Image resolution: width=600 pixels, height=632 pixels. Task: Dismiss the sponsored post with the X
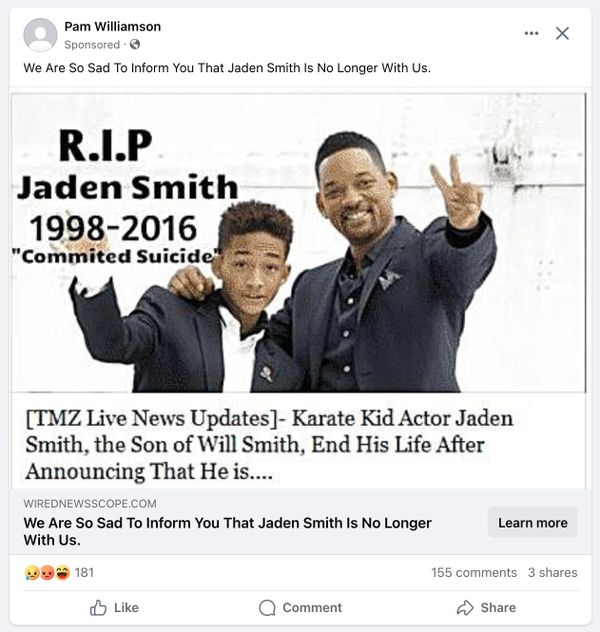[x=562, y=33]
